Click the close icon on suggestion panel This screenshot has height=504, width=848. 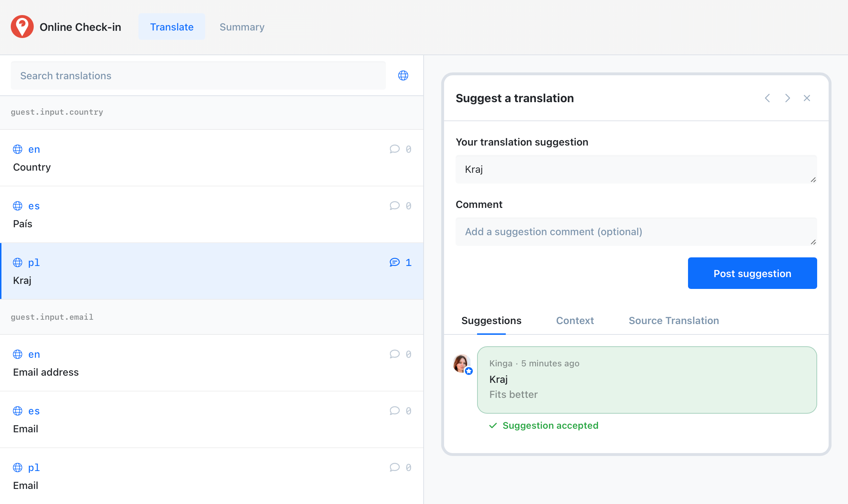807,99
